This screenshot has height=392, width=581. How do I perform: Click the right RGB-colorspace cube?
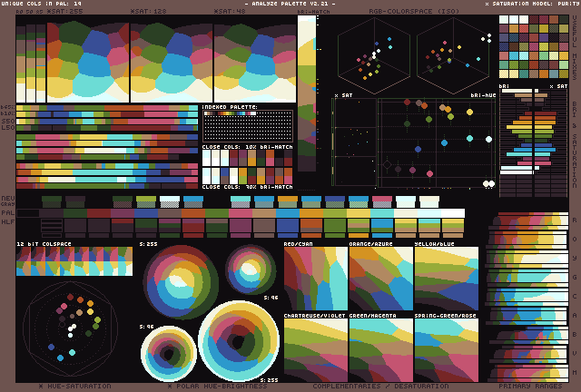point(455,54)
